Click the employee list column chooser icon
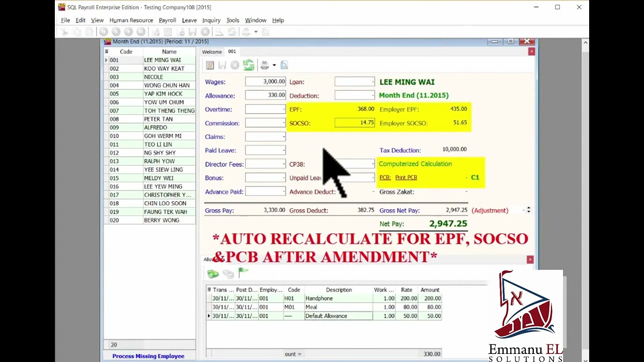 [x=106, y=51]
